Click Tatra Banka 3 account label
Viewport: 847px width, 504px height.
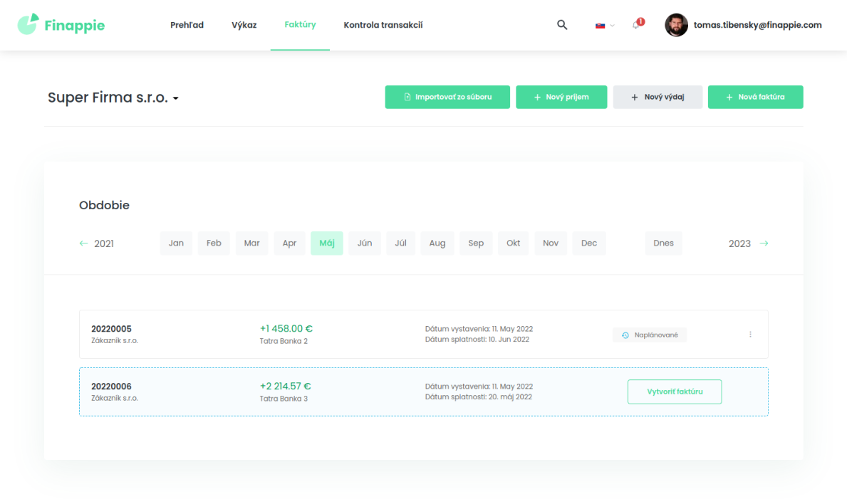click(284, 399)
